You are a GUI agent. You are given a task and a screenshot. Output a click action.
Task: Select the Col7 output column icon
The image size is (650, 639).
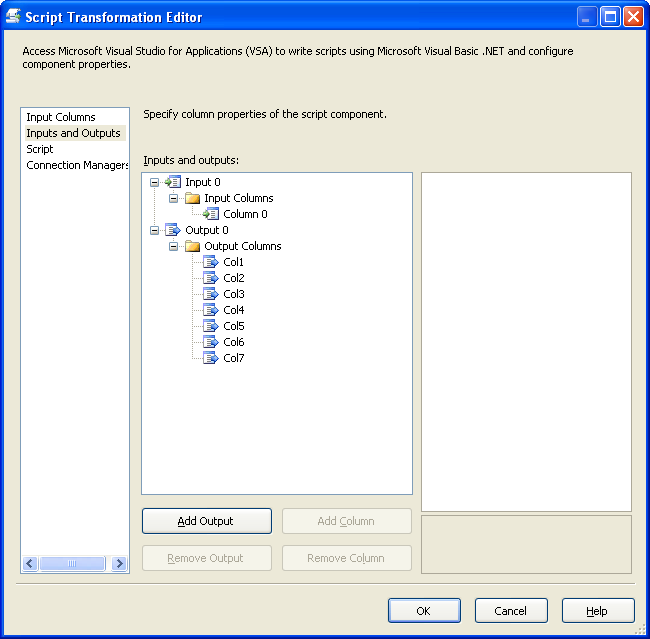(x=211, y=358)
